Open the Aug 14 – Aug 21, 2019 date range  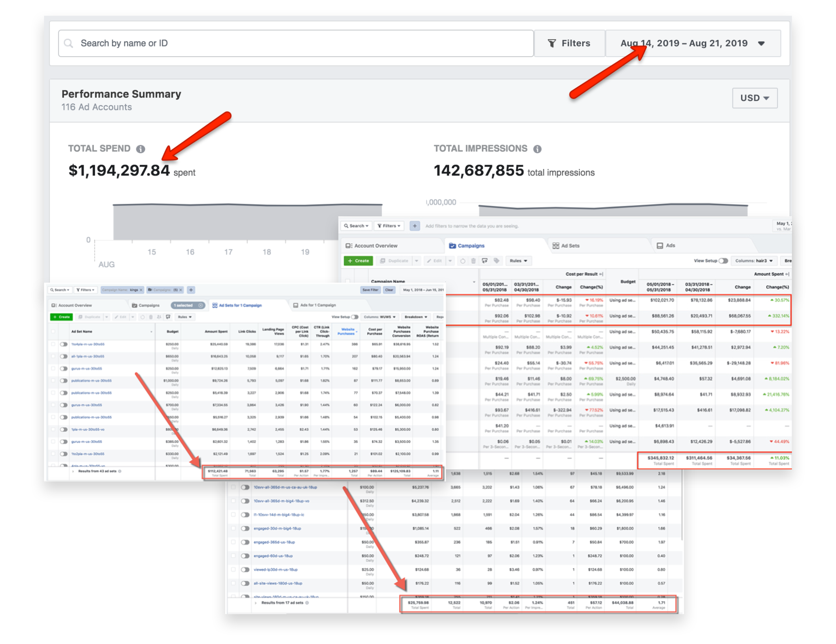tap(693, 43)
